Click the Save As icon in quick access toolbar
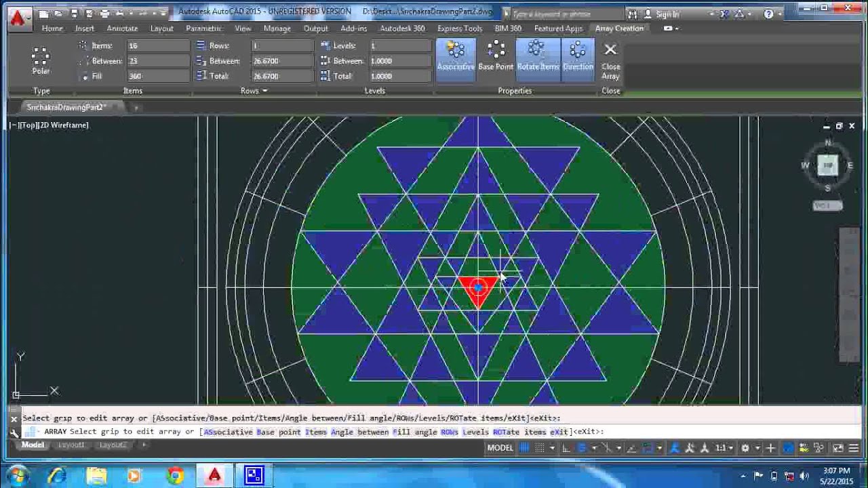 click(89, 13)
